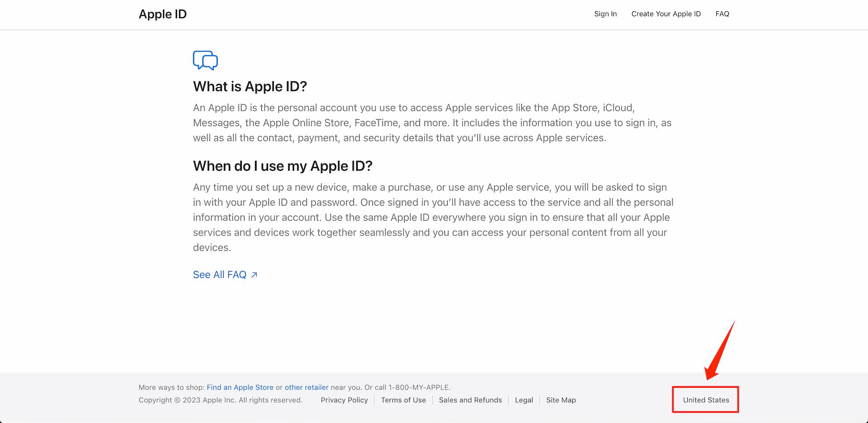Open the Site Map footer link
The width and height of the screenshot is (868, 423).
(x=561, y=400)
